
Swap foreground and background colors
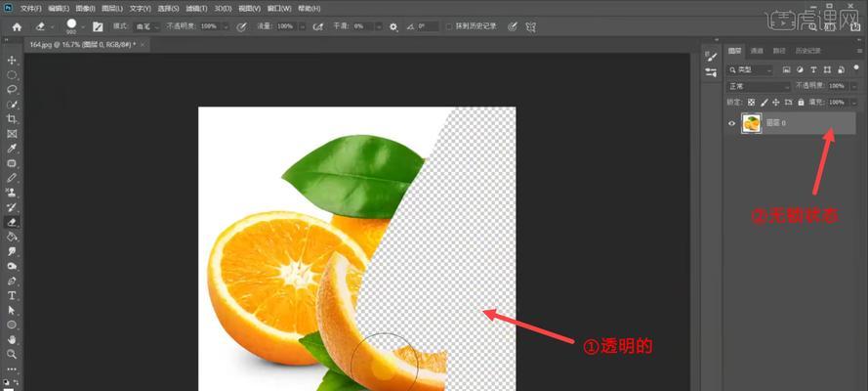pyautogui.click(x=16, y=381)
